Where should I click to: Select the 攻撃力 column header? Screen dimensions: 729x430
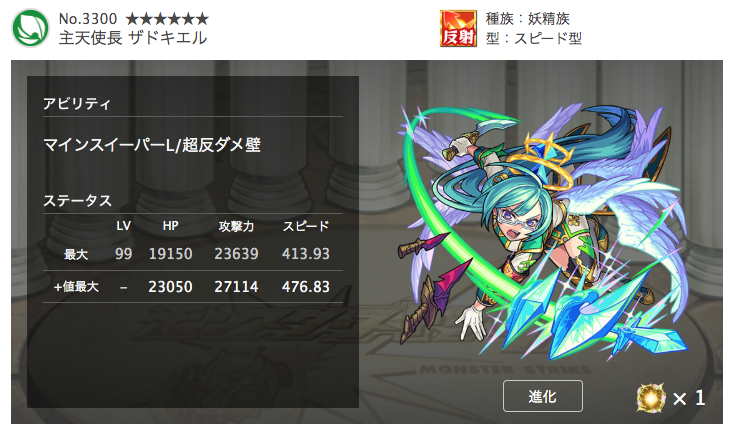click(x=236, y=226)
